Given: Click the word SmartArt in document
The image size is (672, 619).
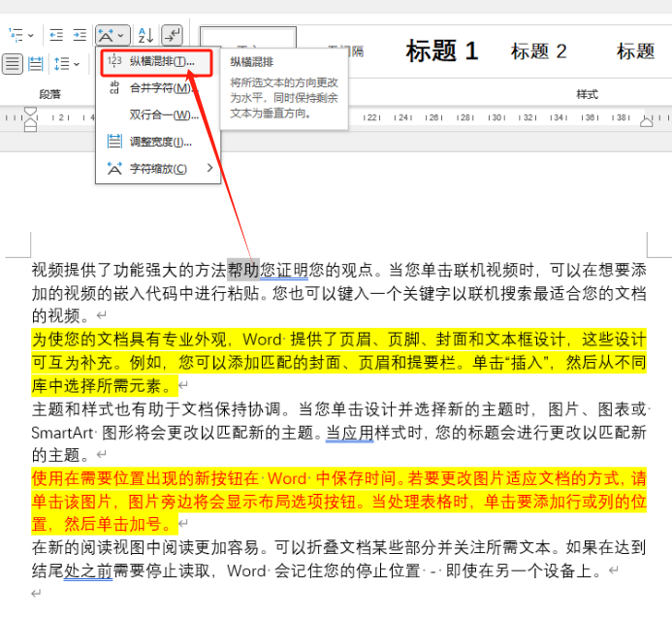Looking at the screenshot, I should pos(62,433).
